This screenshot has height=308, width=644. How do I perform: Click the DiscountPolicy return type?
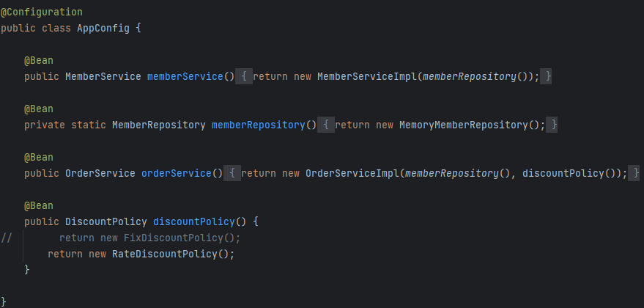(106, 221)
